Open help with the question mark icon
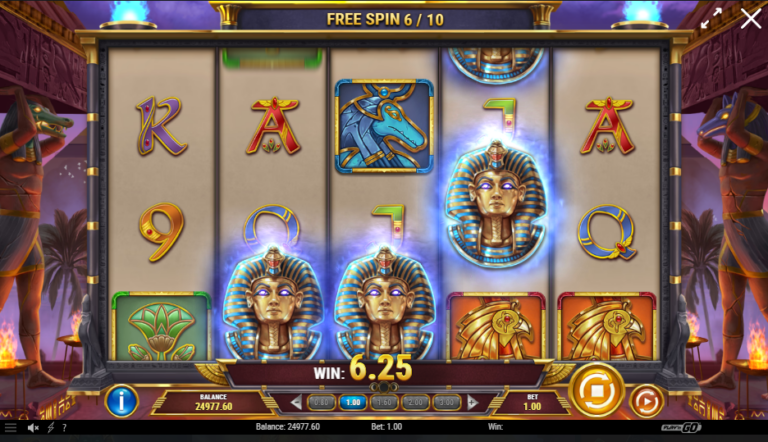This screenshot has width=768, height=442. [64, 428]
